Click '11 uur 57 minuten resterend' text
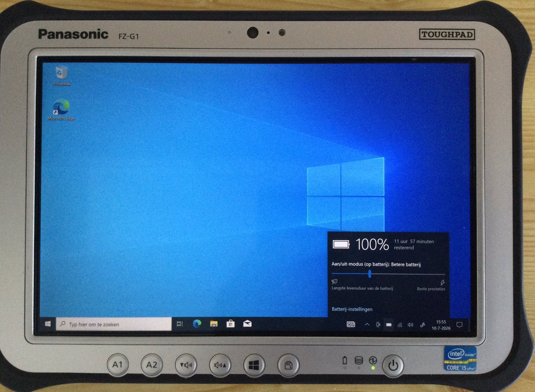This screenshot has height=392, width=535. coord(414,244)
